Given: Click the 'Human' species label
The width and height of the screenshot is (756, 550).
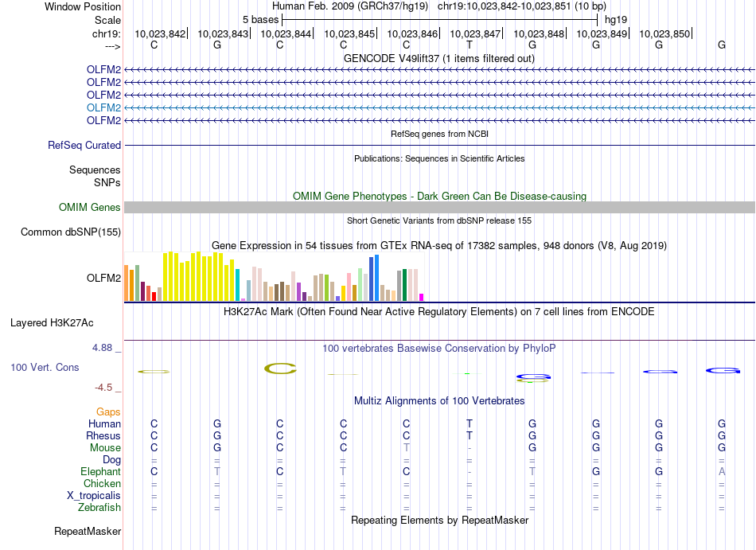Looking at the screenshot, I should pos(104,423).
